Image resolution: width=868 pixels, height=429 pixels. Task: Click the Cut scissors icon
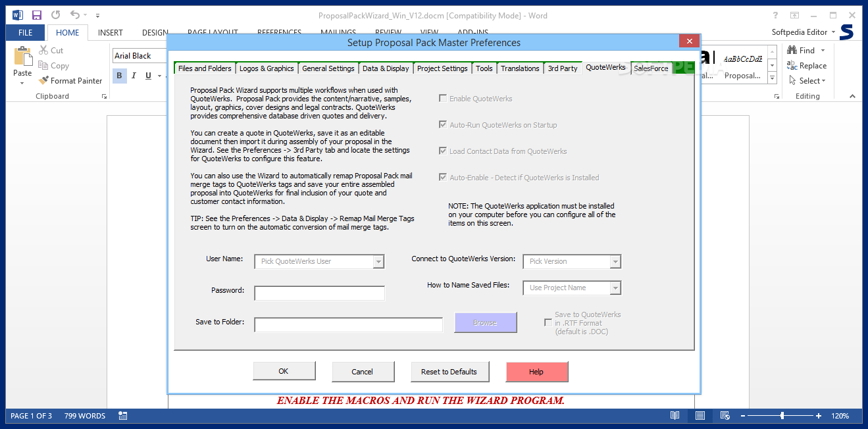[43, 50]
